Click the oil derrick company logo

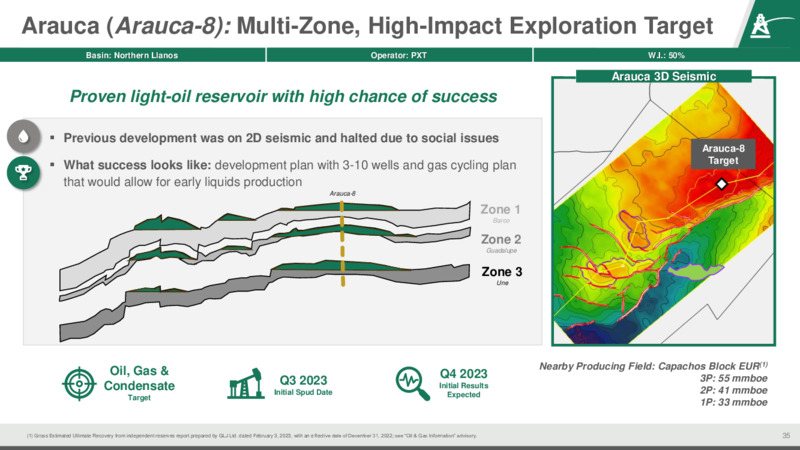(761, 25)
